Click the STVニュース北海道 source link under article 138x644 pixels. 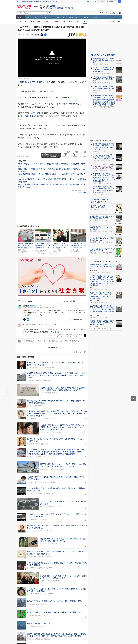pyautogui.click(x=80, y=192)
